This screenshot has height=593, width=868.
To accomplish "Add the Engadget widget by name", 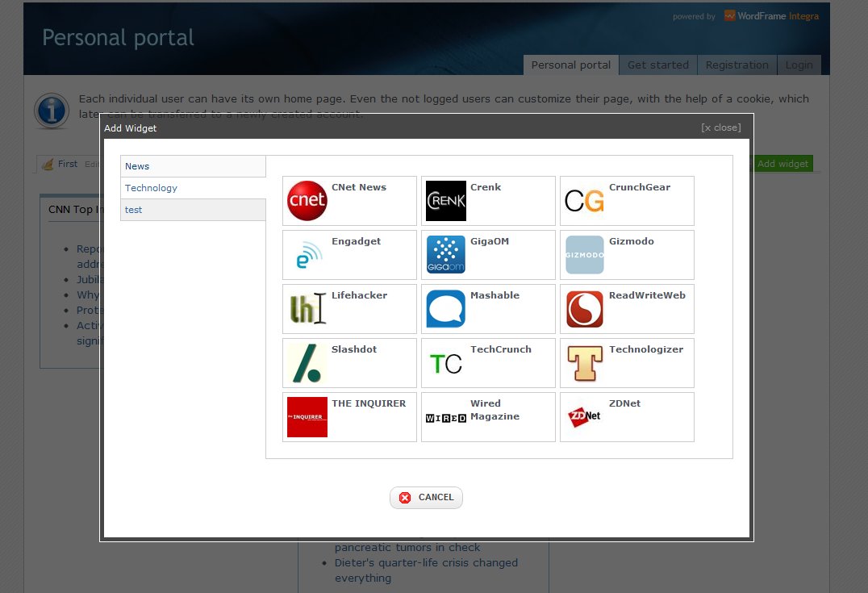I will pyautogui.click(x=356, y=241).
